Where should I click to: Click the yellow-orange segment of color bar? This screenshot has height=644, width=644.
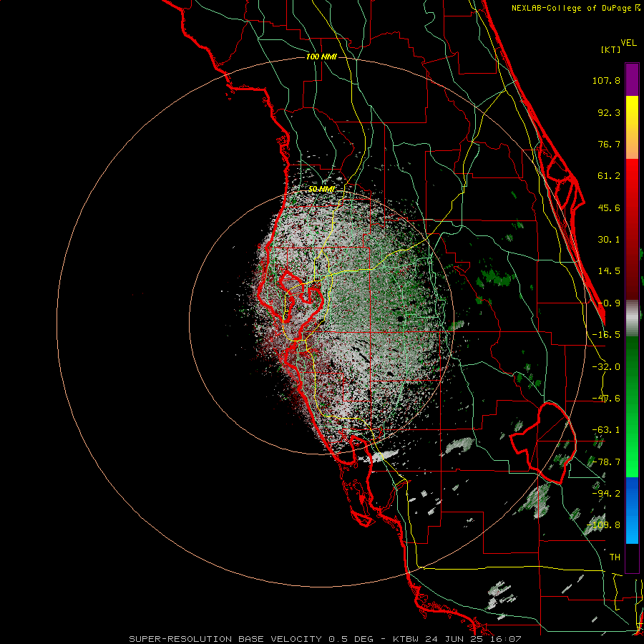(632, 127)
